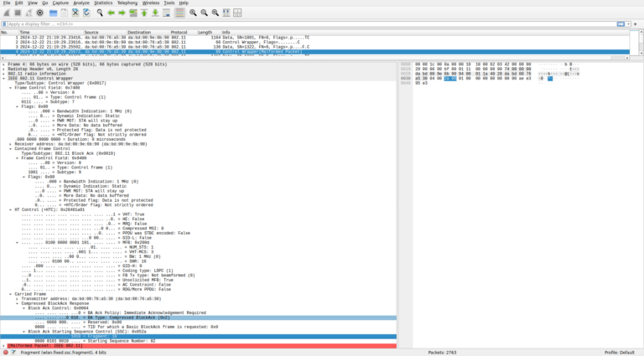
Task: Jump to the last packet
Action: point(155,13)
